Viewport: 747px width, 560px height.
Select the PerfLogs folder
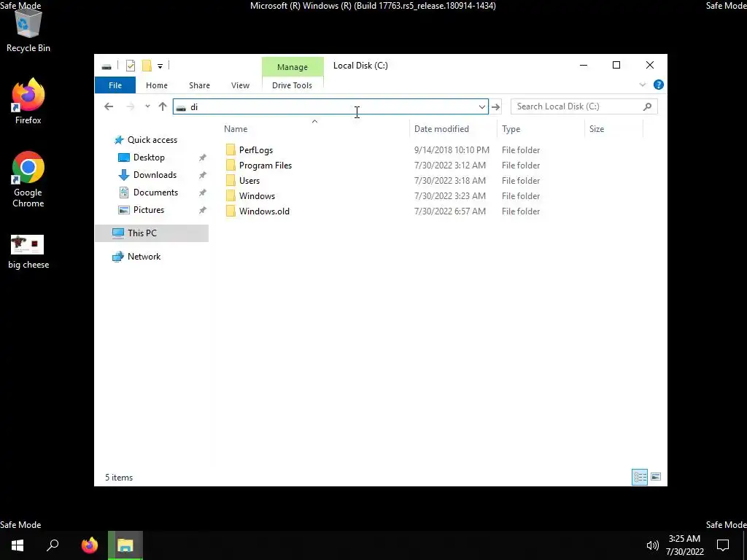256,150
